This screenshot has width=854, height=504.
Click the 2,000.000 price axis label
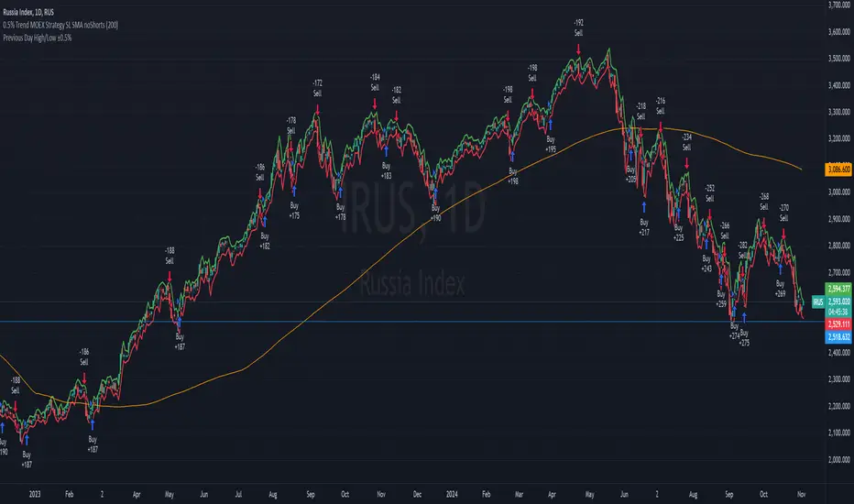coord(839,459)
